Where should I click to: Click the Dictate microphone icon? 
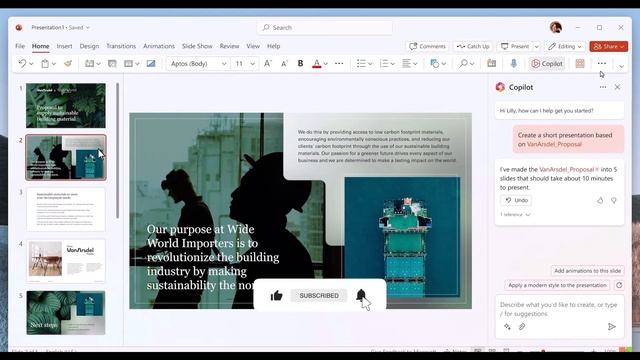click(x=513, y=64)
